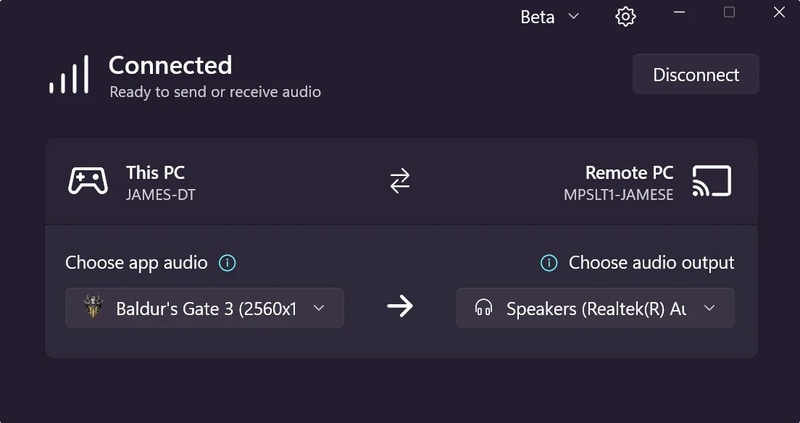Click the swap direction arrows icon
Image resolution: width=800 pixels, height=423 pixels.
[400, 181]
